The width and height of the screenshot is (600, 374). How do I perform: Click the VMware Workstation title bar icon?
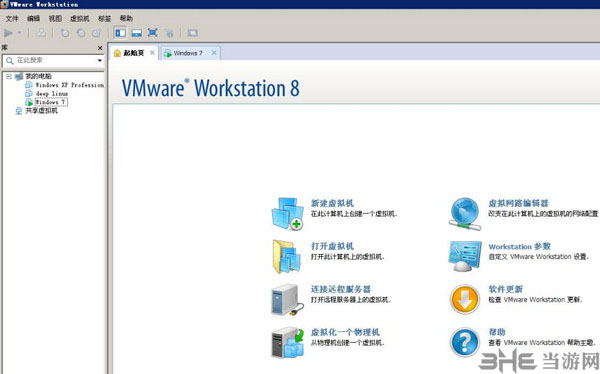pos(5,4)
